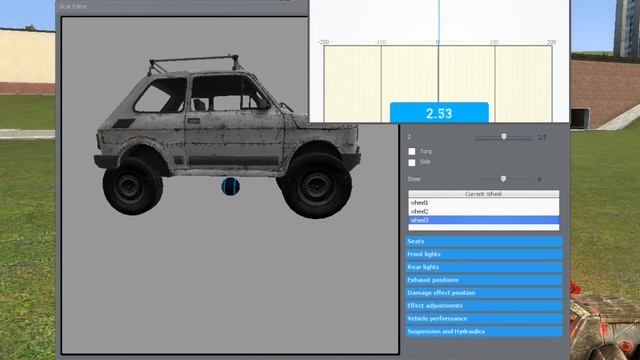Click the SCar Editor window title
The width and height of the screenshot is (640, 360).
pyautogui.click(x=73, y=7)
